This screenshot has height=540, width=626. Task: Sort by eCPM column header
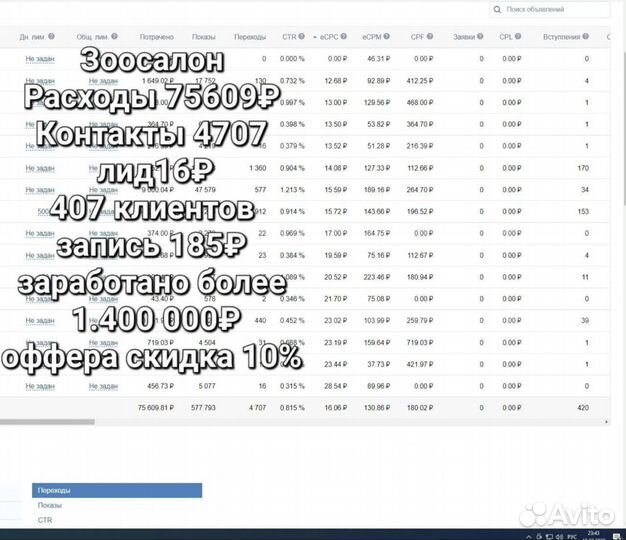[x=375, y=37]
